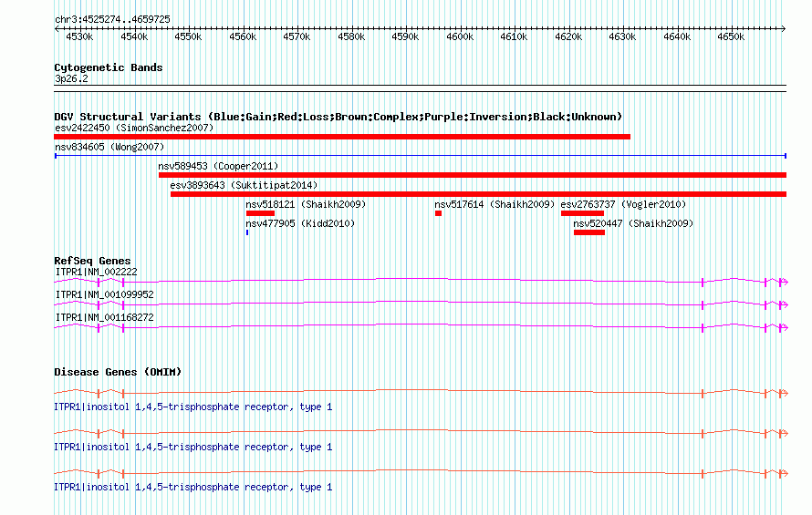Click the first ITPR1|inositol 1,4,5-trisphosphate receptor link
Image resolution: width=812 pixels, height=515 pixels.
click(193, 407)
